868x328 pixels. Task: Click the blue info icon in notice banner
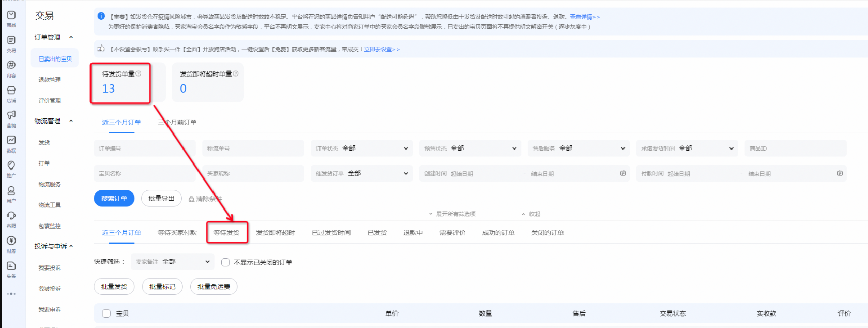click(x=101, y=16)
